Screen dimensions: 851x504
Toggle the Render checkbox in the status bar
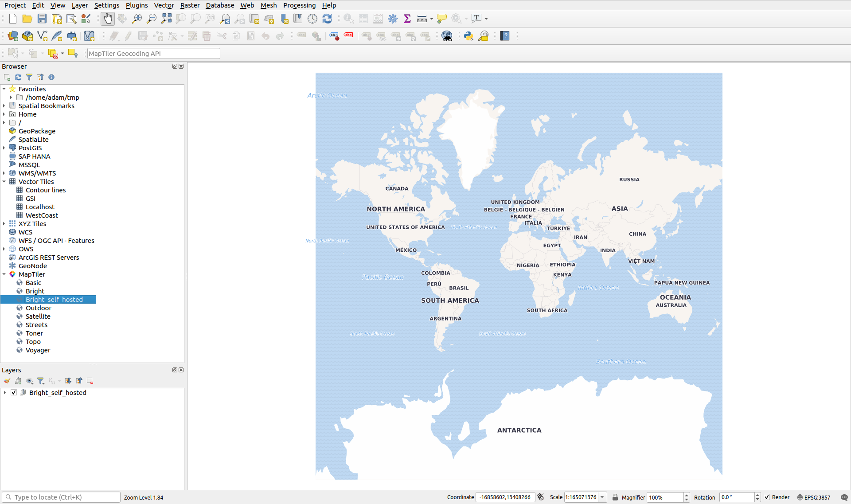pos(767,497)
